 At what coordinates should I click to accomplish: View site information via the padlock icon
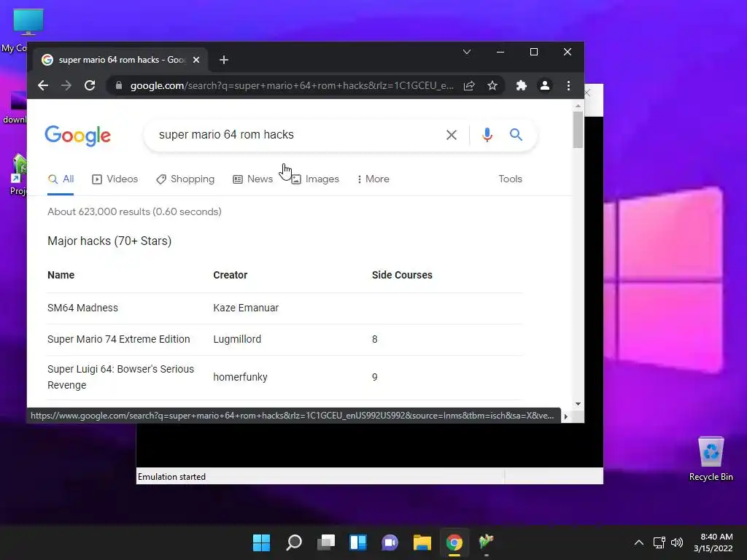119,86
